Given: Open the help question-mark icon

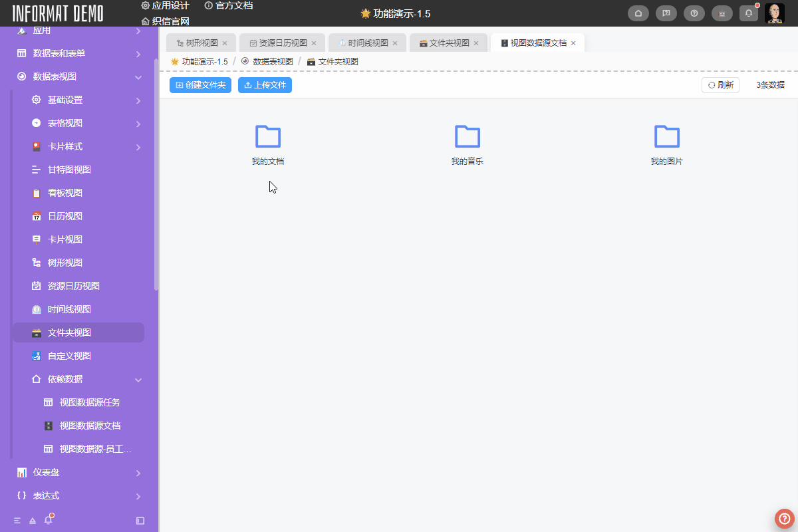Looking at the screenshot, I should pos(694,13).
